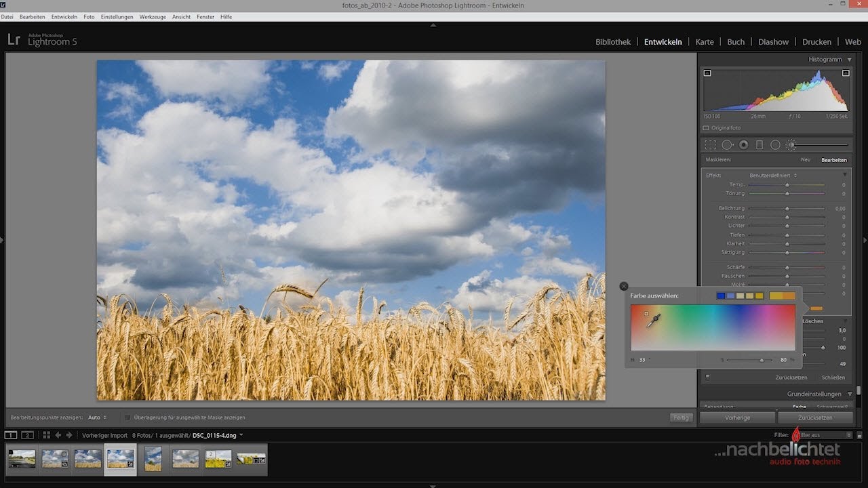868x488 pixels.
Task: Toggle shadow clipping indicator in histogram
Action: pos(707,73)
